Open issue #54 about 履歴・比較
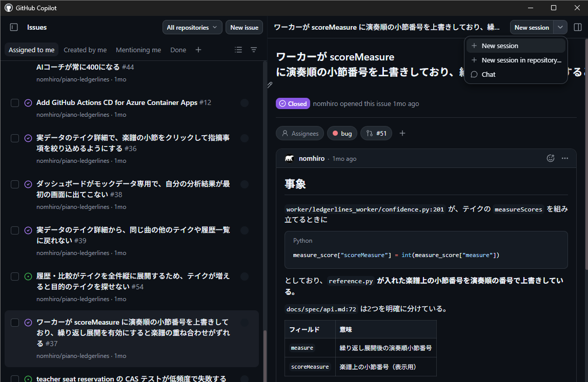The height and width of the screenshot is (382, 588). [x=133, y=281]
